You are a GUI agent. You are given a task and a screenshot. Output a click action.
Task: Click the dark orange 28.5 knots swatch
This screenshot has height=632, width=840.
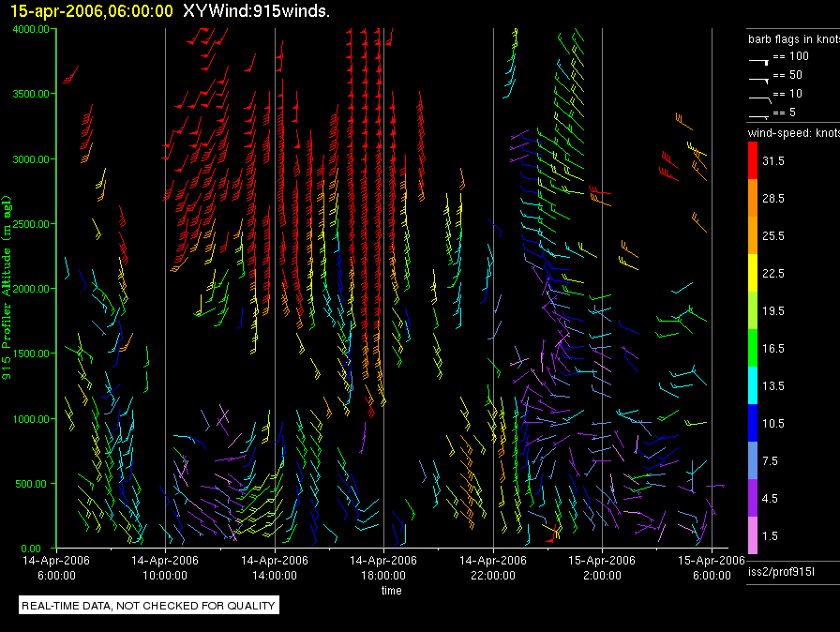click(x=753, y=198)
